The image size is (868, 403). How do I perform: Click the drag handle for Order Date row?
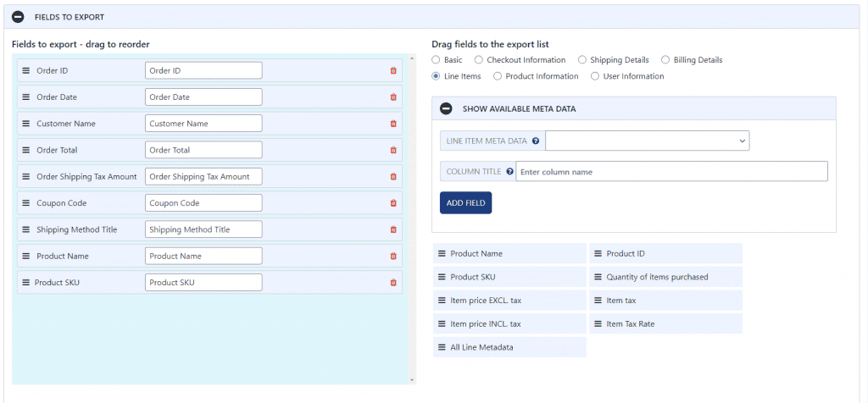pyautogui.click(x=26, y=97)
